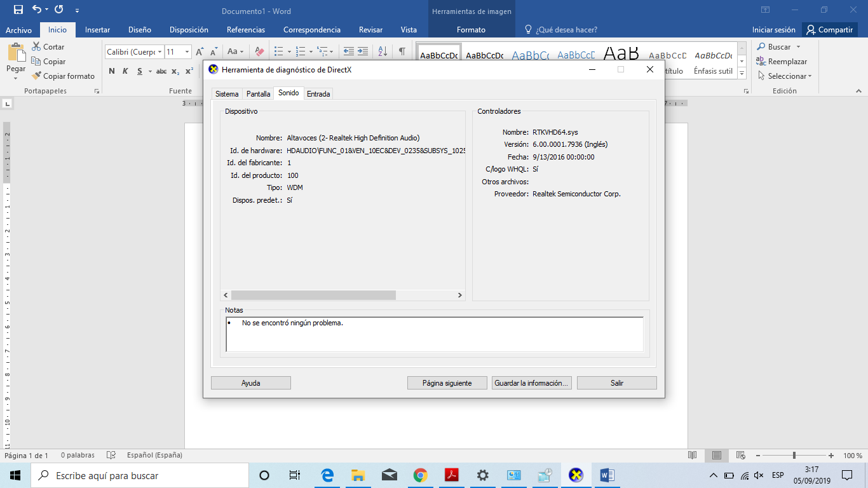Decrease font size with small A icon
Screen dimensions: 868x488
[214, 51]
